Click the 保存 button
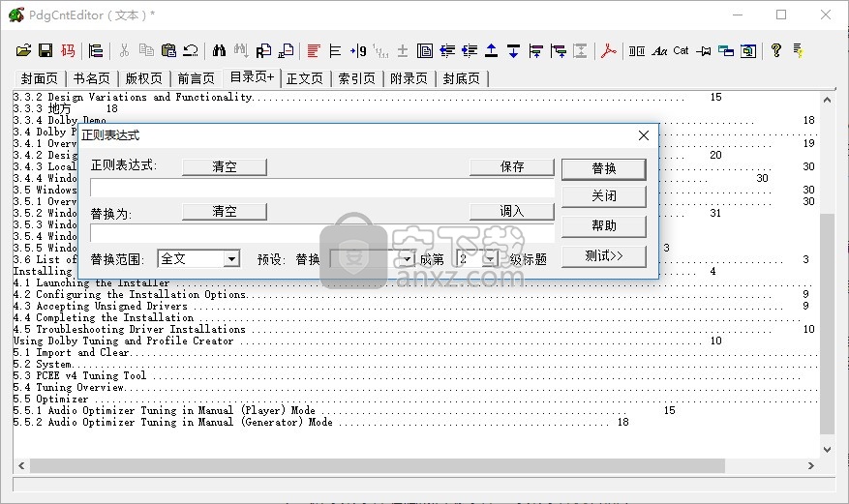The height and width of the screenshot is (504, 849). 512,167
